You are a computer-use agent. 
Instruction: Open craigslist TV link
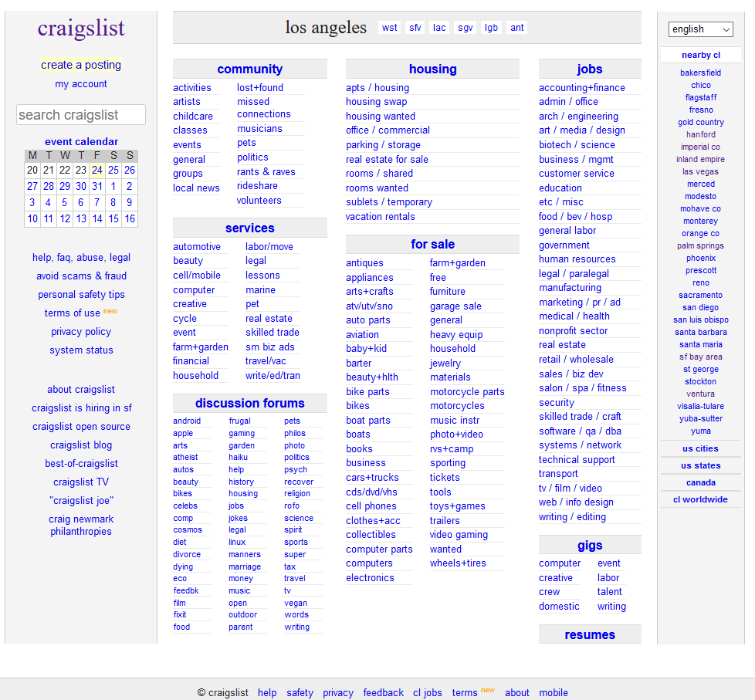click(x=81, y=482)
